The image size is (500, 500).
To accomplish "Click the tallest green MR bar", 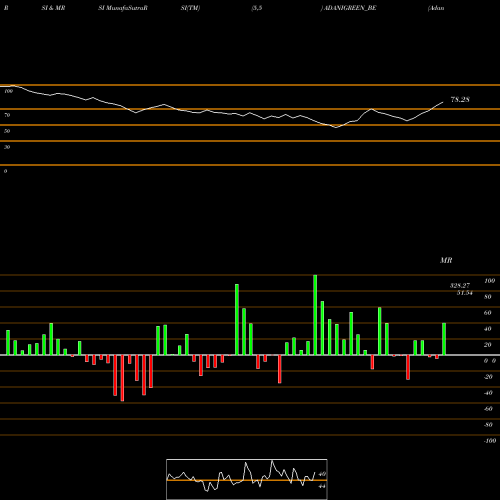I will (x=315, y=315).
